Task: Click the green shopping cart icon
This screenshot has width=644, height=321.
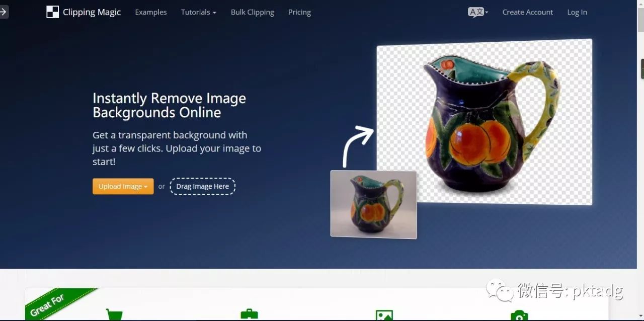Action: [114, 315]
